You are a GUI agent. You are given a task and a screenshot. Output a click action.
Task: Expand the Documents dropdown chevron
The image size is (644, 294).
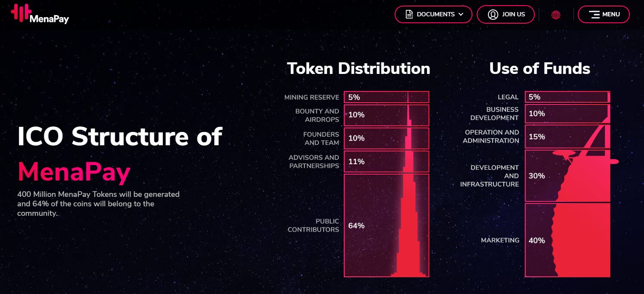(461, 15)
